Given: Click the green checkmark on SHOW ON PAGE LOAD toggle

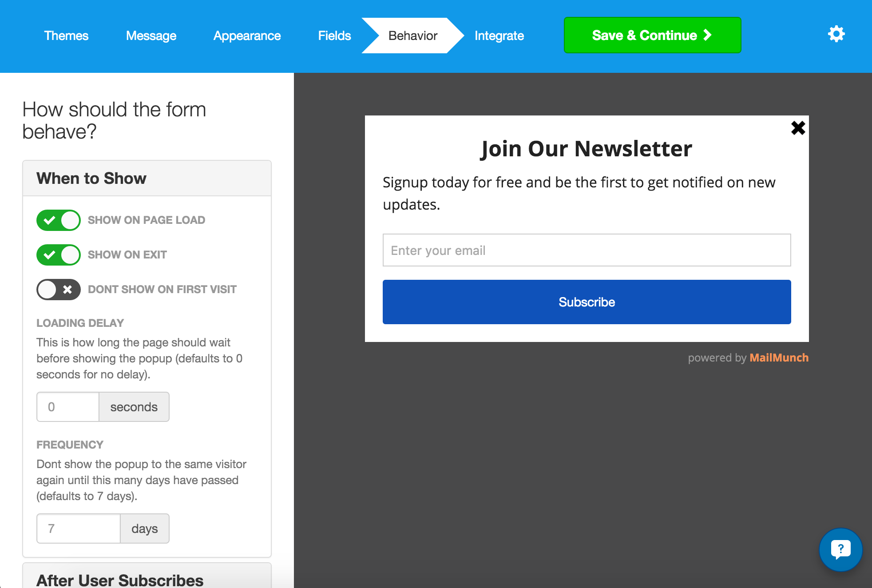Looking at the screenshot, I should coord(49,220).
